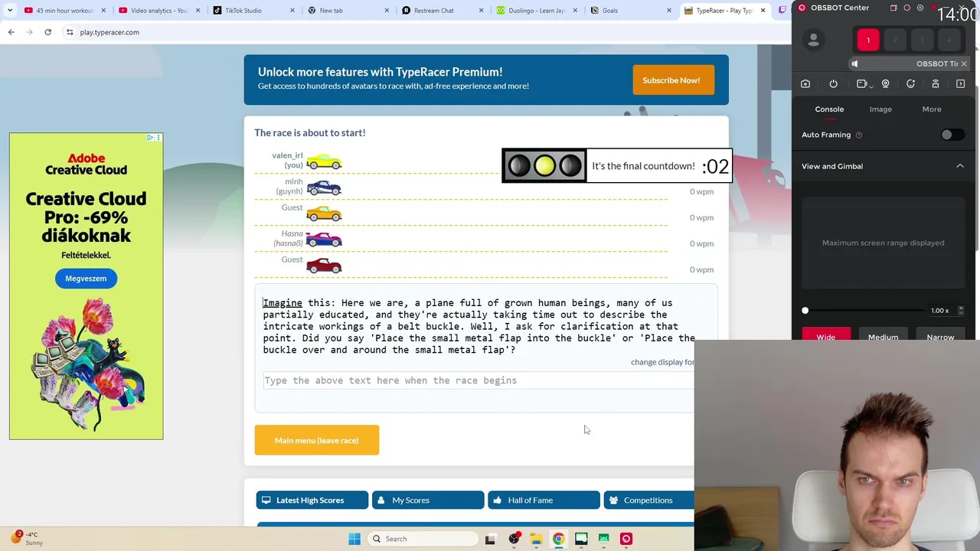Open OBSBOT Center from taskbar
Viewport: 980px width, 551px height.
click(626, 539)
